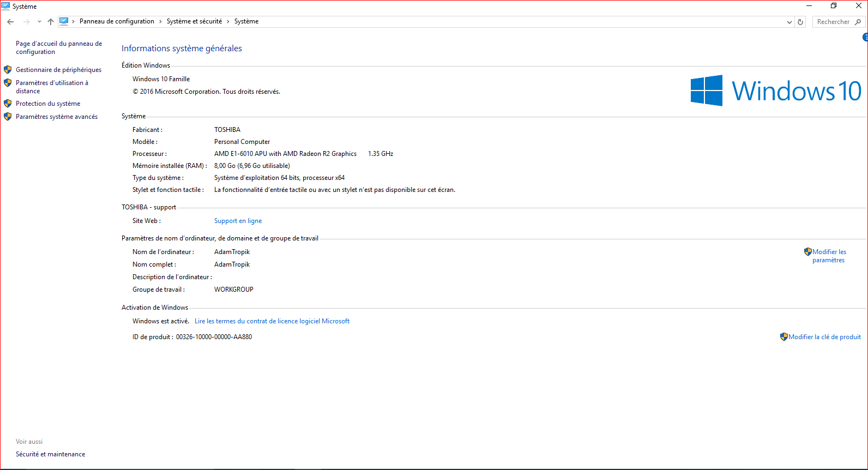Open Paramètres système avancés link
The height and width of the screenshot is (470, 868).
(57, 117)
